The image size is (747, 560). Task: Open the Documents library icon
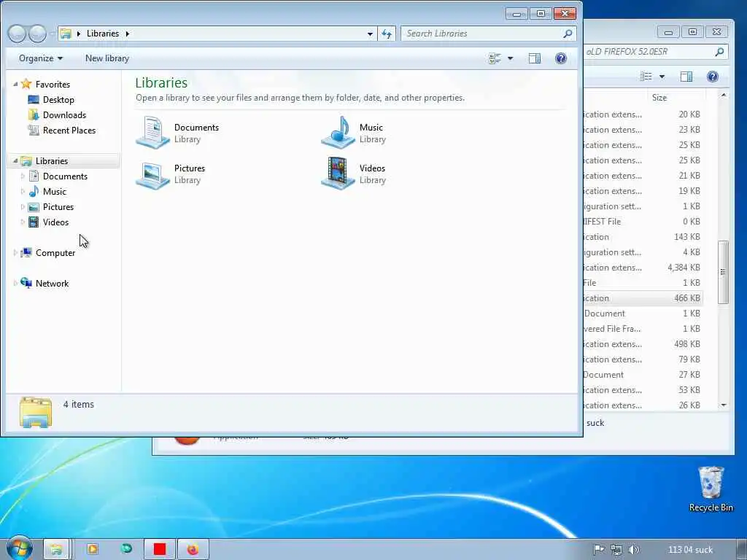click(152, 133)
